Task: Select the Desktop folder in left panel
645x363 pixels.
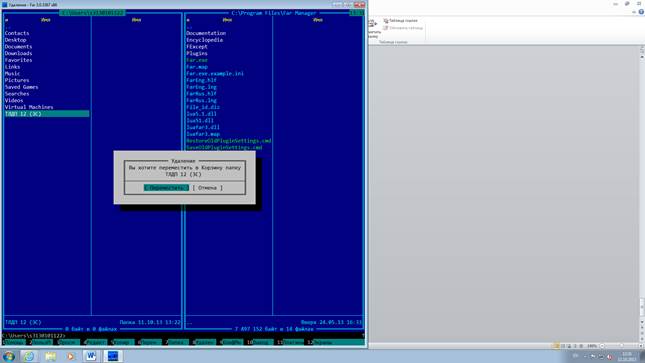Action: 16,40
